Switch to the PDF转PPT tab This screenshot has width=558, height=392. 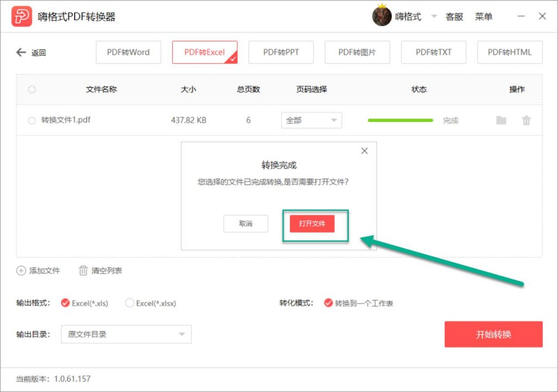(281, 52)
